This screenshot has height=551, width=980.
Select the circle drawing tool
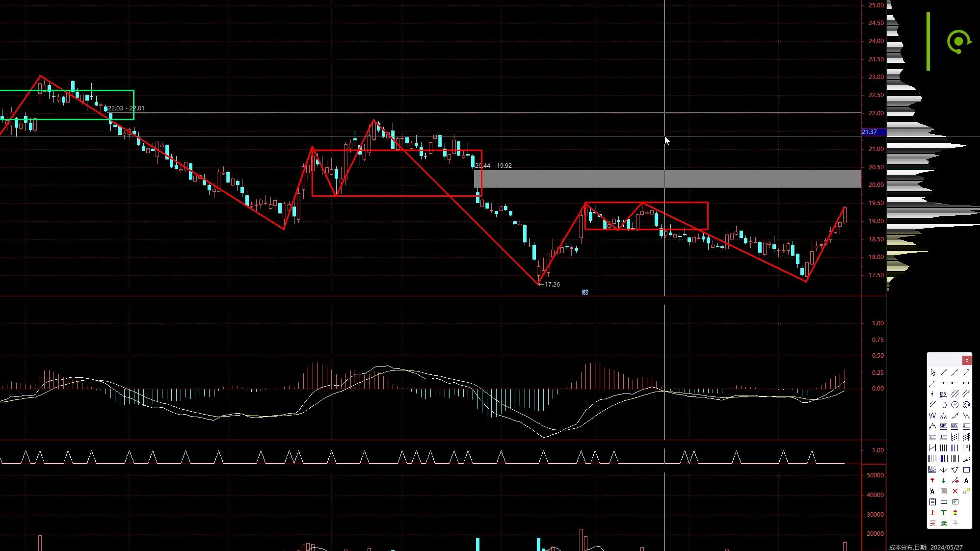click(x=955, y=405)
